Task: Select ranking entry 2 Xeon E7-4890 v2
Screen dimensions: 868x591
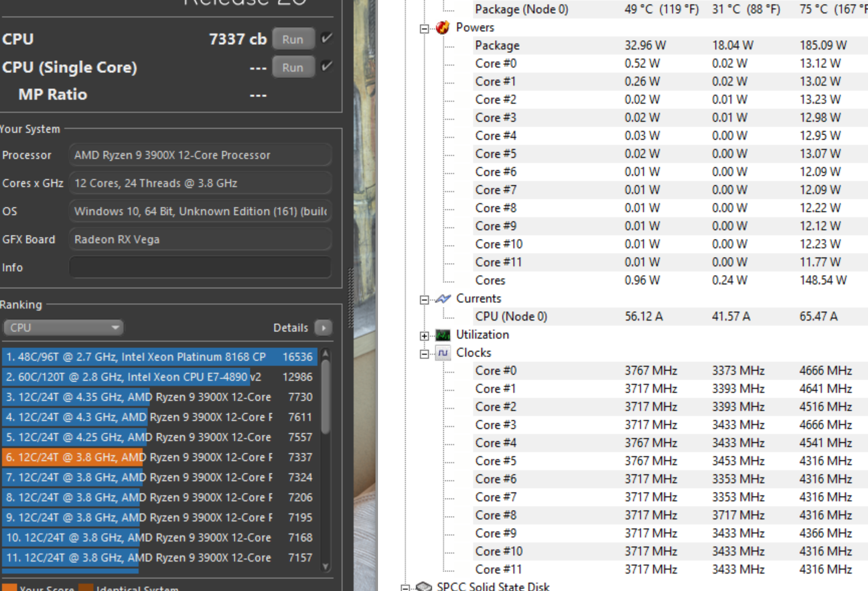Action: click(x=159, y=377)
